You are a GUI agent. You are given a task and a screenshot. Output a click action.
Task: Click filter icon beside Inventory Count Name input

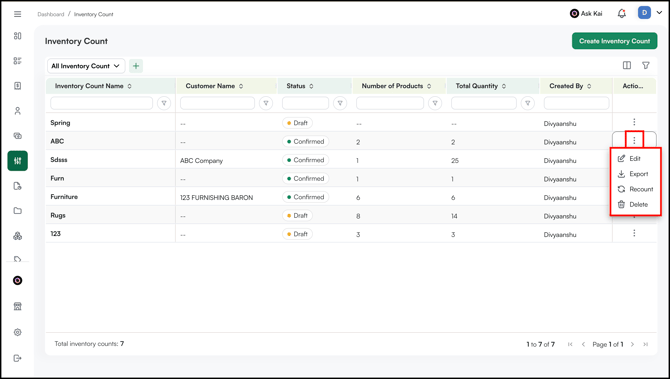164,103
